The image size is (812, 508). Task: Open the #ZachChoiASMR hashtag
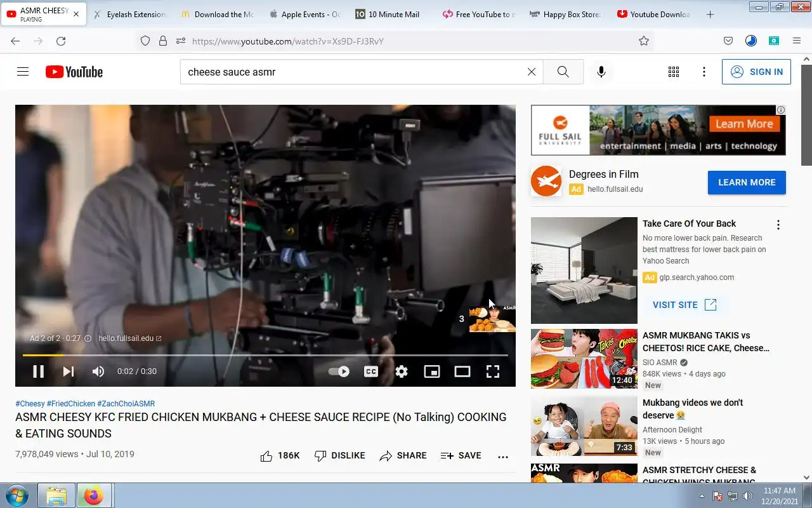[126, 404]
